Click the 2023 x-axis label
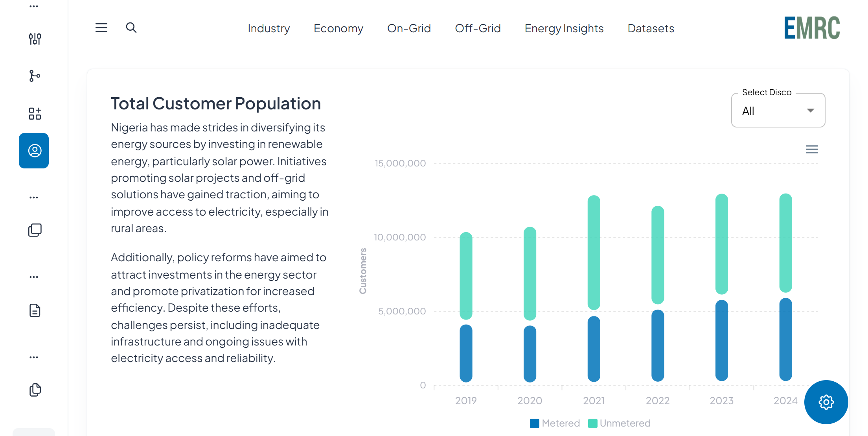This screenshot has height=436, width=868. tap(721, 401)
